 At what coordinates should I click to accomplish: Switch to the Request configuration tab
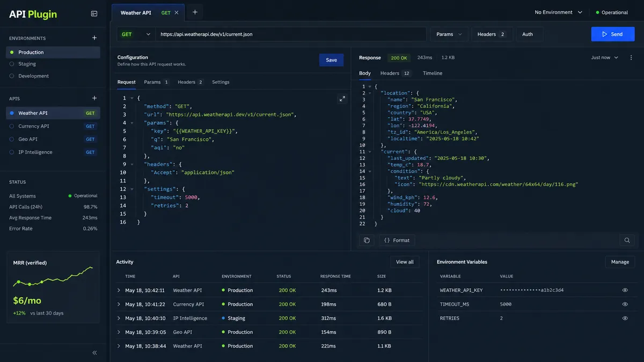point(127,82)
